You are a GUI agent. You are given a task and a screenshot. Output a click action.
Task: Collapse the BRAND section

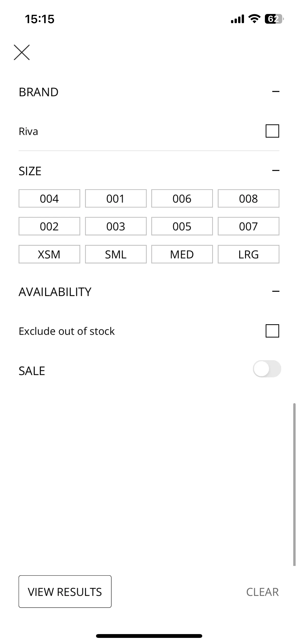coord(276,92)
